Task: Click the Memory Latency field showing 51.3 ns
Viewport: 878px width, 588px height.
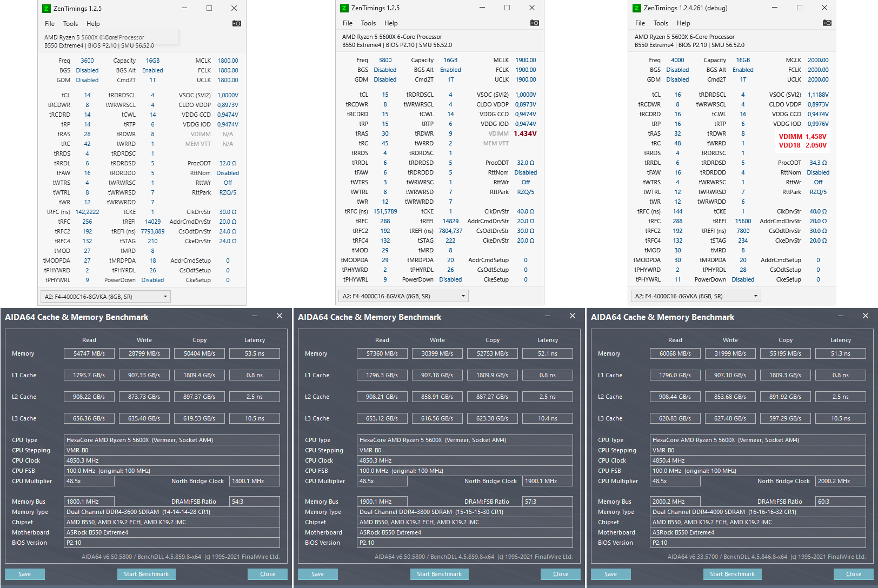Action: 841,353
